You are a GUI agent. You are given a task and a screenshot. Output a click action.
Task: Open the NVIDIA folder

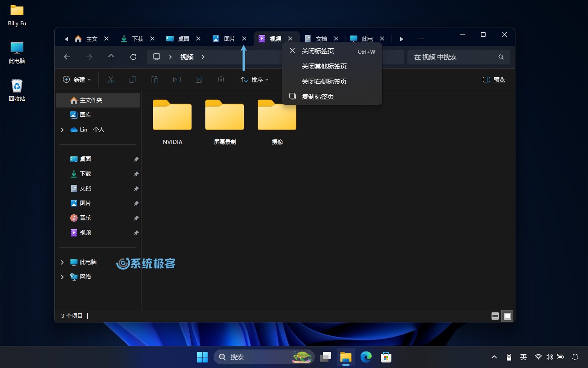[x=172, y=122]
